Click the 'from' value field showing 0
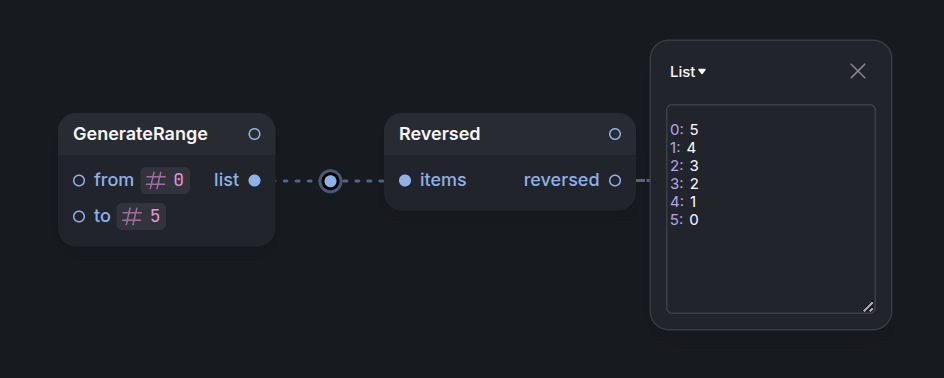The width and height of the screenshot is (944, 378). [166, 181]
